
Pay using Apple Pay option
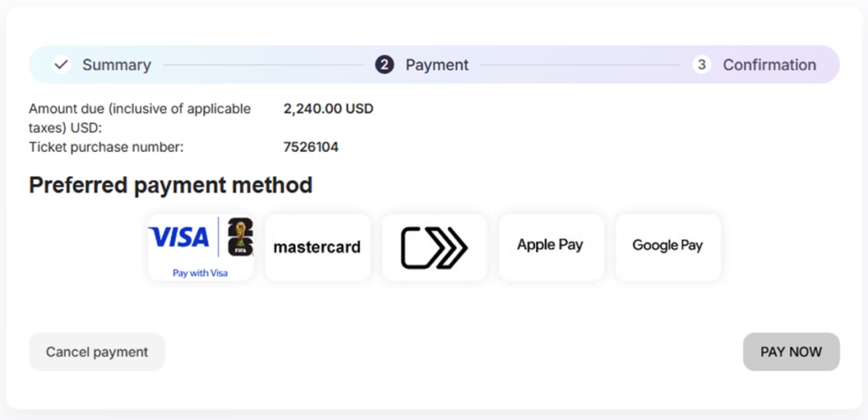(550, 245)
